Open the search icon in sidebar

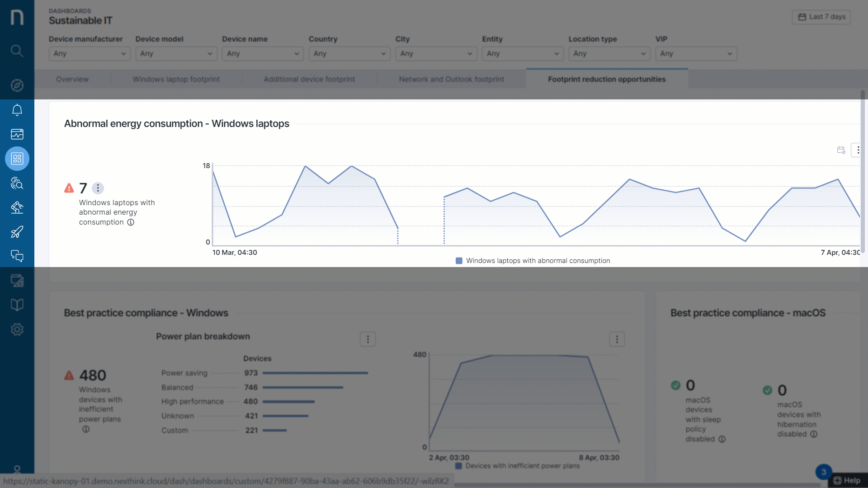tap(17, 51)
